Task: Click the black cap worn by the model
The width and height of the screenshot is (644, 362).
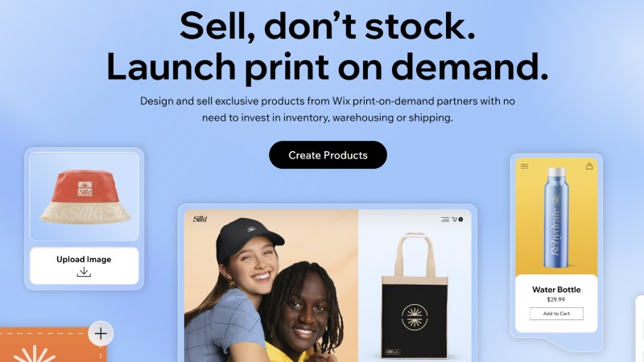Action: click(x=248, y=238)
